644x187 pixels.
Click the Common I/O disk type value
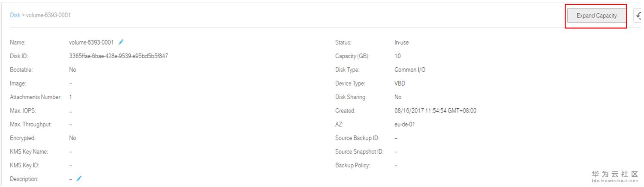pyautogui.click(x=409, y=70)
